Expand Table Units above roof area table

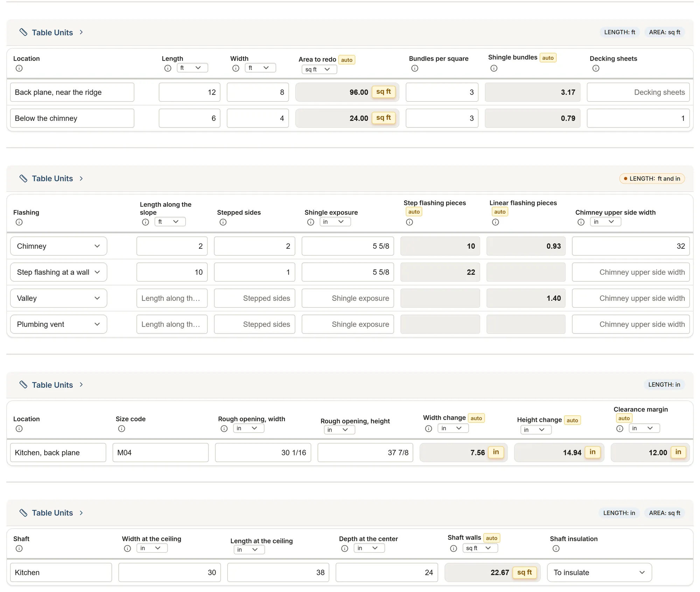51,32
